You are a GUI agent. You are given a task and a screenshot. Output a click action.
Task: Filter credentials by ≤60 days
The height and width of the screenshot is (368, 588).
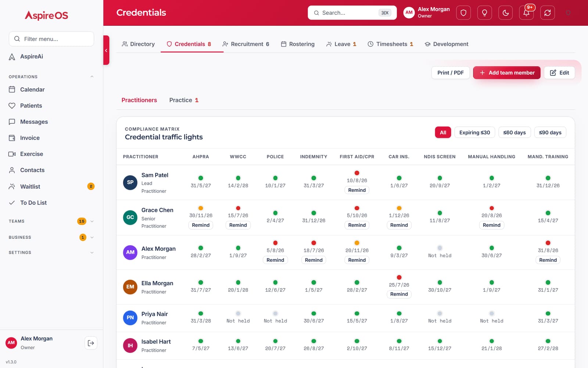[x=514, y=132]
